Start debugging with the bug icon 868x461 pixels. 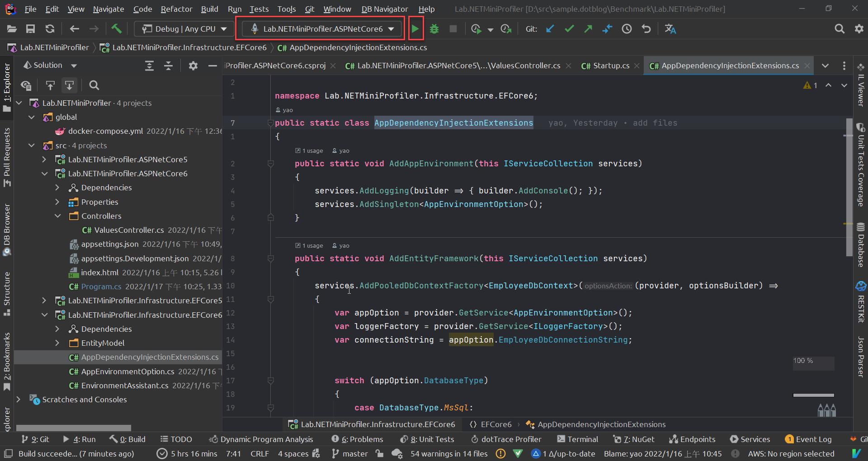[434, 29]
